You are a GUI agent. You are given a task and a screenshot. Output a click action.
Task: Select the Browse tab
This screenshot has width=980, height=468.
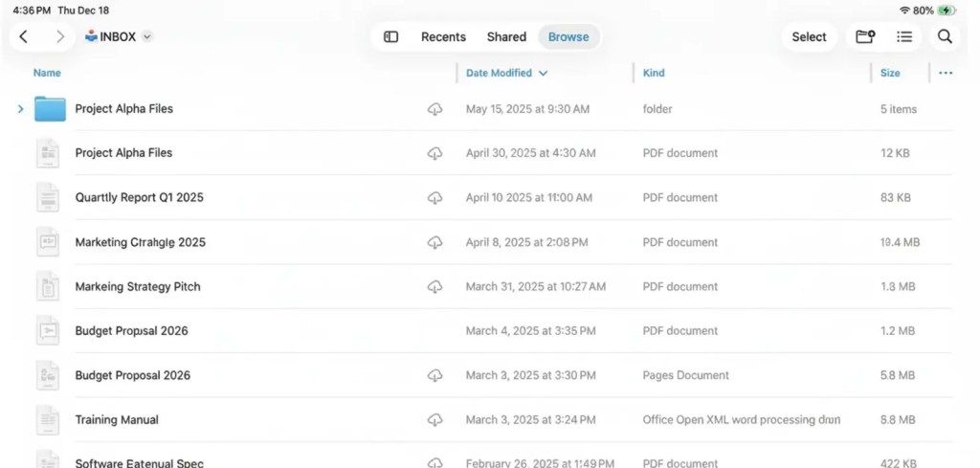[568, 37]
